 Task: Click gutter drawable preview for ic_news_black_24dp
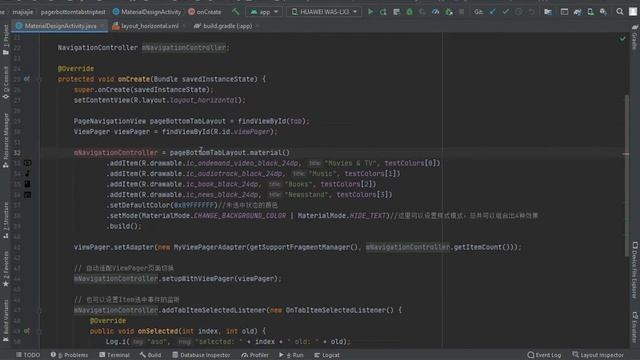[27, 195]
